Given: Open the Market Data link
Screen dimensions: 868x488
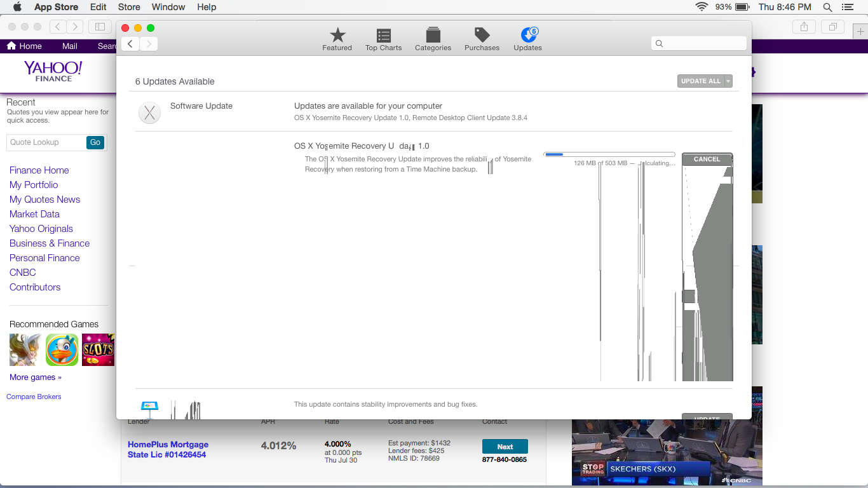Looking at the screenshot, I should pos(34,214).
